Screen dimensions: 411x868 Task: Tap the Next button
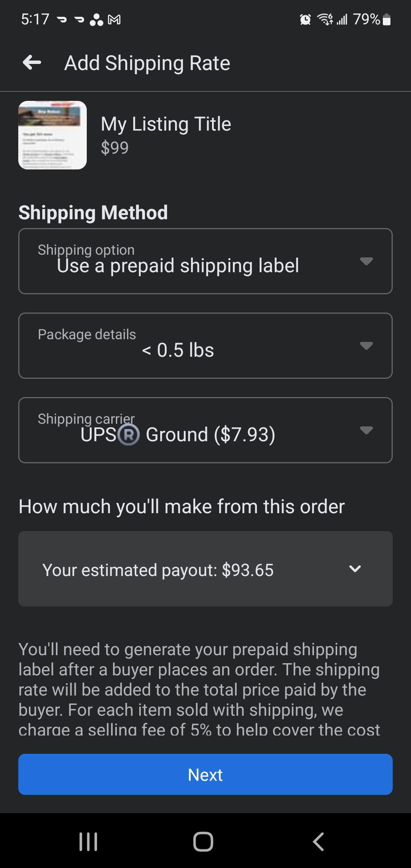tap(205, 774)
